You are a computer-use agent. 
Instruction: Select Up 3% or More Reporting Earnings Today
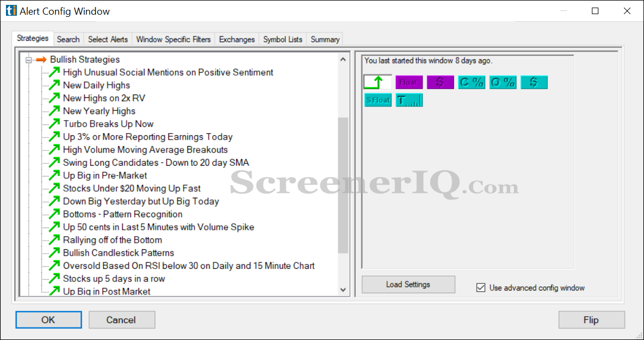pos(148,137)
